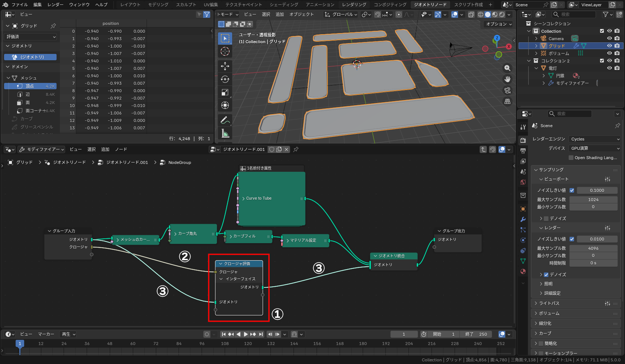Disable viewport noise threshold checkbox
The height and width of the screenshot is (364, 625).
click(x=572, y=190)
